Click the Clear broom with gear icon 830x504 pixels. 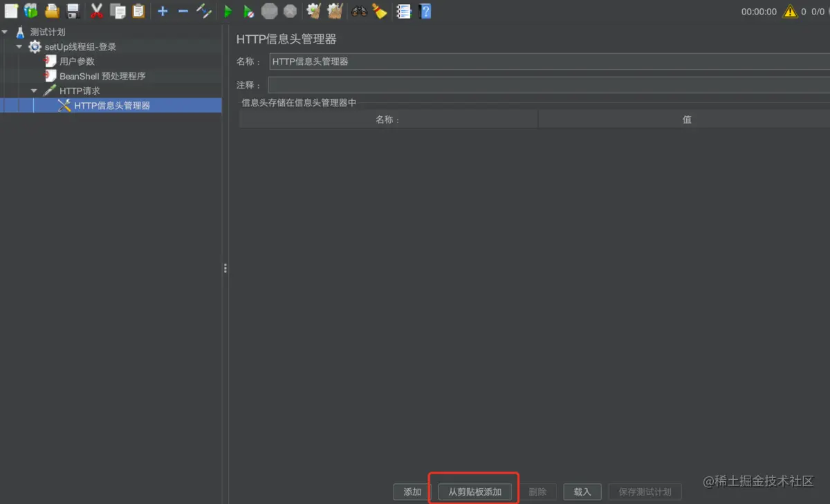[313, 10]
